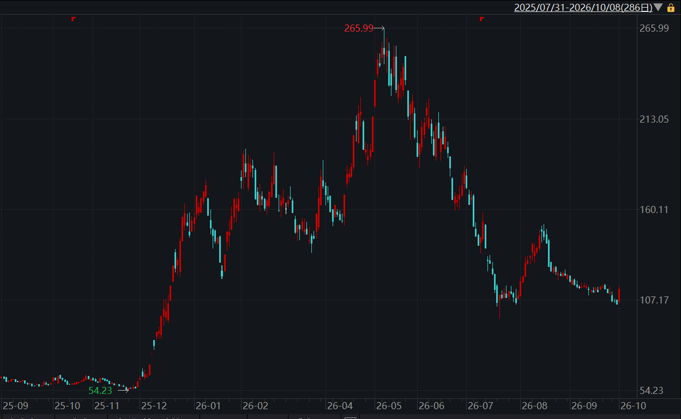Select the 26-08 date on time axis
The width and height of the screenshot is (681, 419).
click(534, 406)
